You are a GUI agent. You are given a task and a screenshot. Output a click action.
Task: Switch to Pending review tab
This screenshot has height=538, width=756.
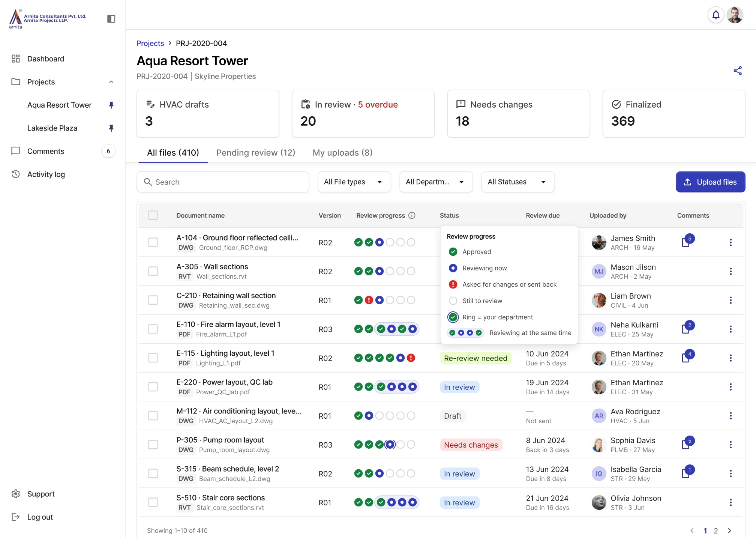[256, 153]
